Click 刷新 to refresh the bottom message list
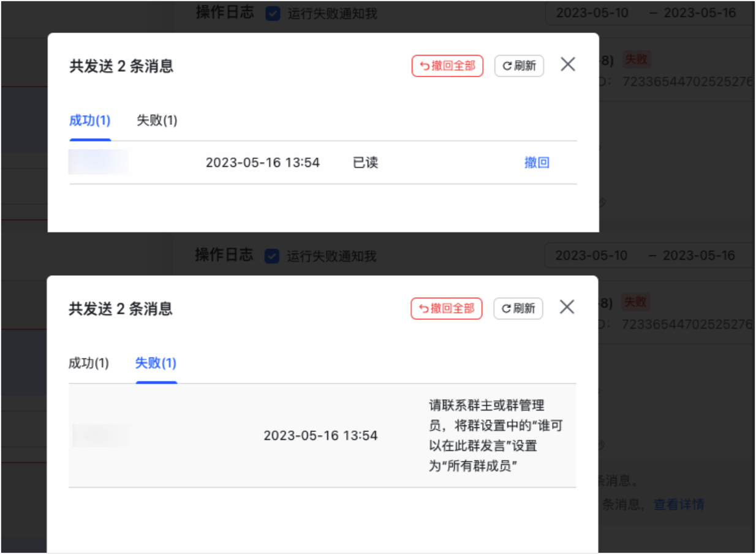Image resolution: width=756 pixels, height=554 pixels. click(x=518, y=308)
